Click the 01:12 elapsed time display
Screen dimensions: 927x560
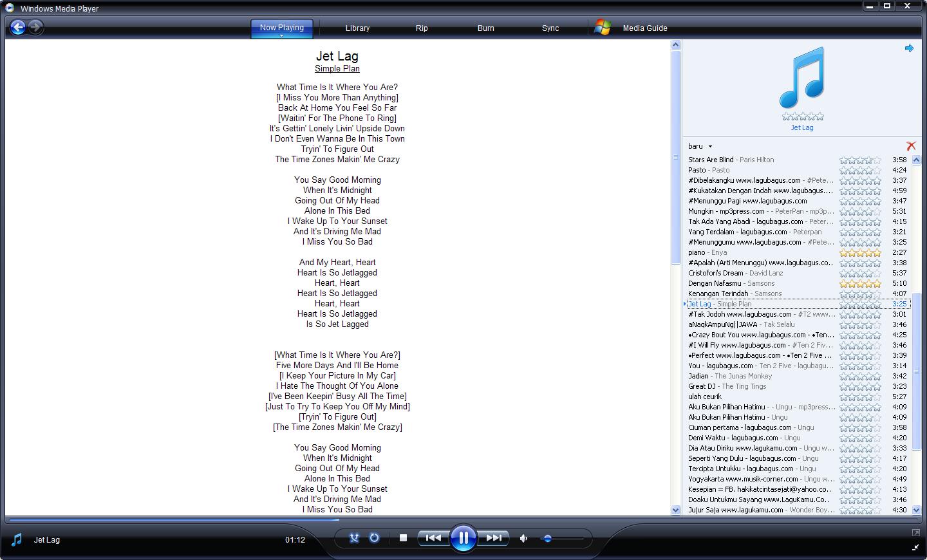coord(295,539)
